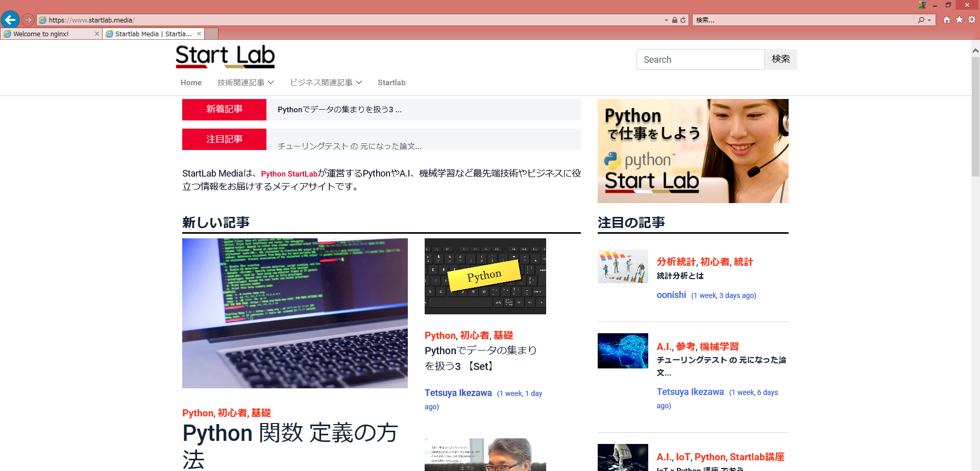Viewport: 980px width, 471px height.
Task: Click IoT category tag in sidebar
Action: tap(683, 457)
